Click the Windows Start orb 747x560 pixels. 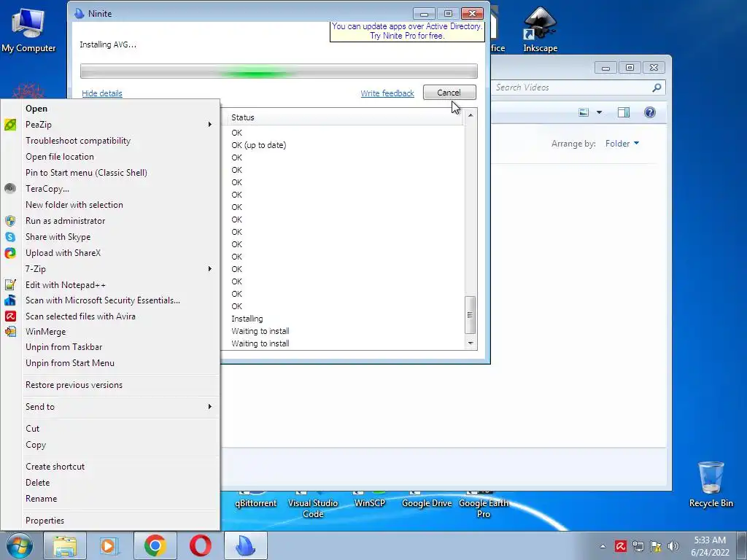(x=19, y=545)
